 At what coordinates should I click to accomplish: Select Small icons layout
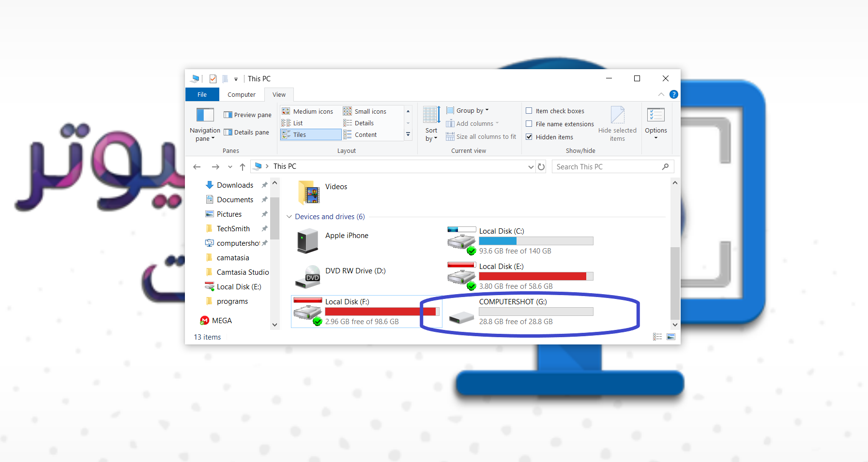(365, 111)
